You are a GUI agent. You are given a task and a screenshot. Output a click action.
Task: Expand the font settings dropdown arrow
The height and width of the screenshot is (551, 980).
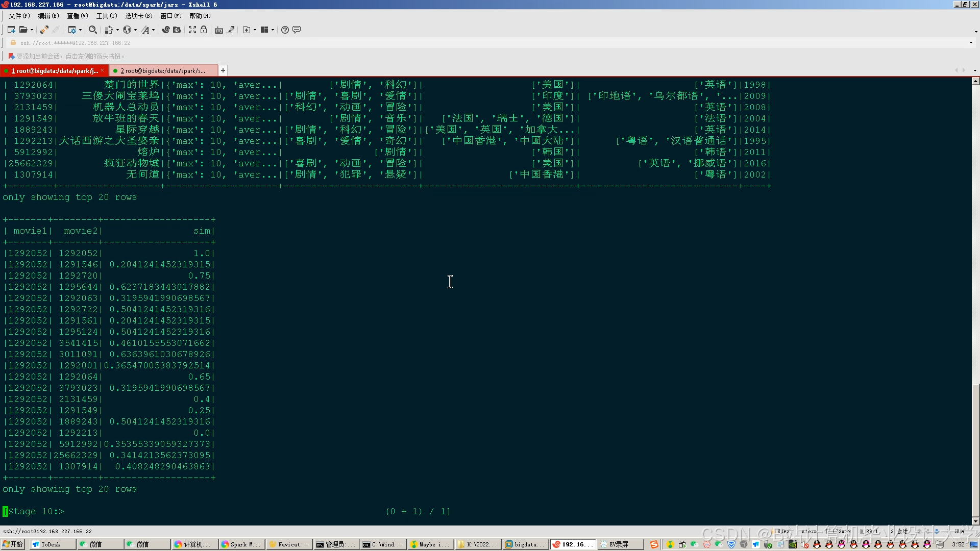pos(153,30)
